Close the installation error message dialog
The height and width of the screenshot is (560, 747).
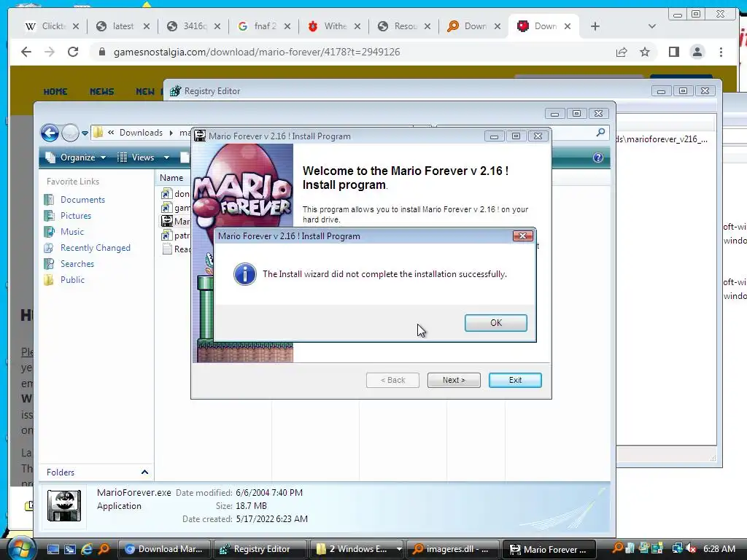(522, 236)
